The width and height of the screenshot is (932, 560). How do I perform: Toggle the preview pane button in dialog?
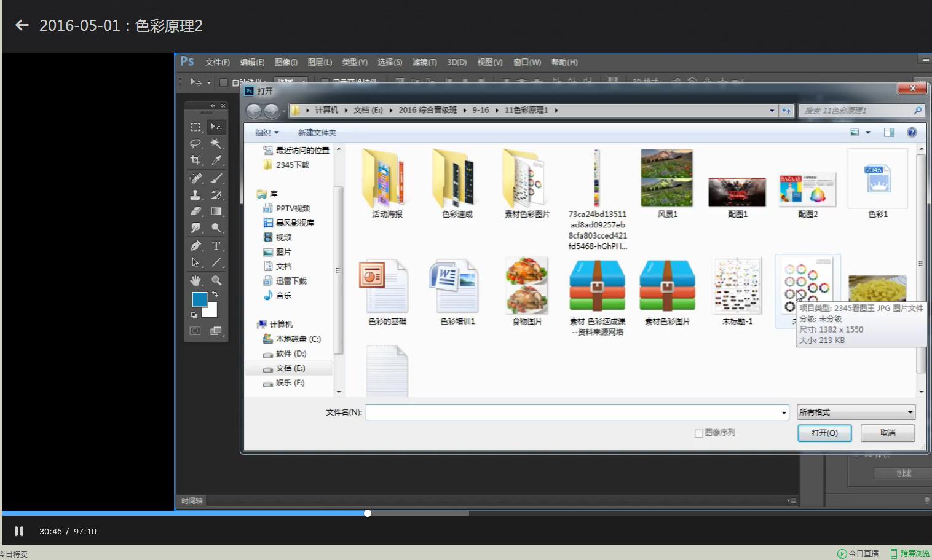pyautogui.click(x=889, y=133)
